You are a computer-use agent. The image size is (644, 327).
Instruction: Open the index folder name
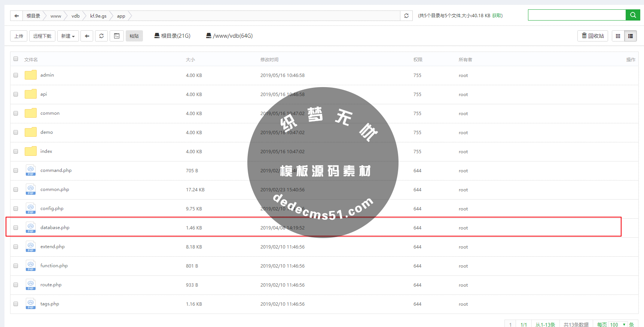click(46, 151)
